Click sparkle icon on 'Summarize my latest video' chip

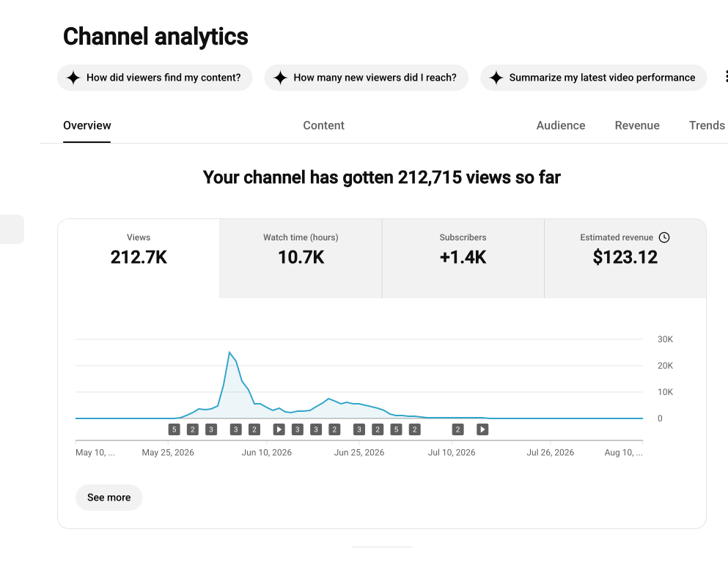496,78
